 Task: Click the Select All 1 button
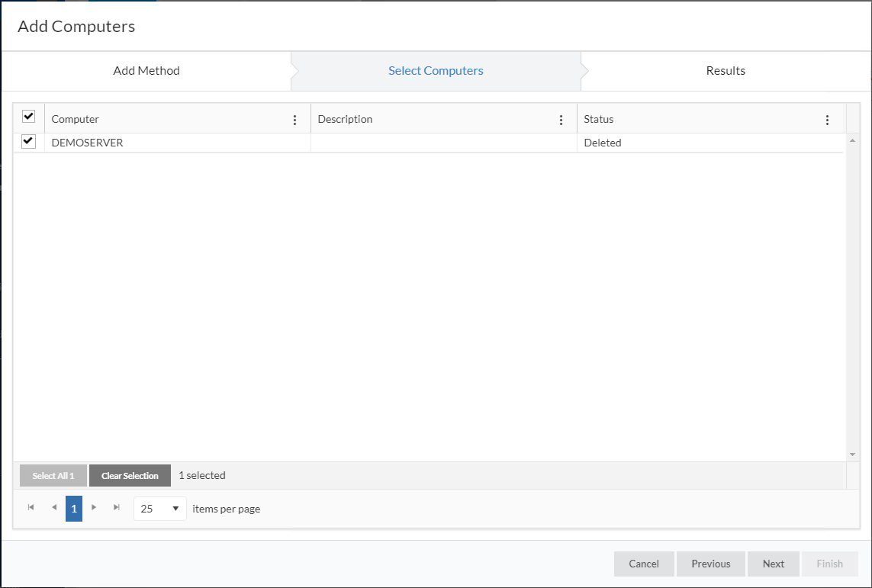(53, 476)
